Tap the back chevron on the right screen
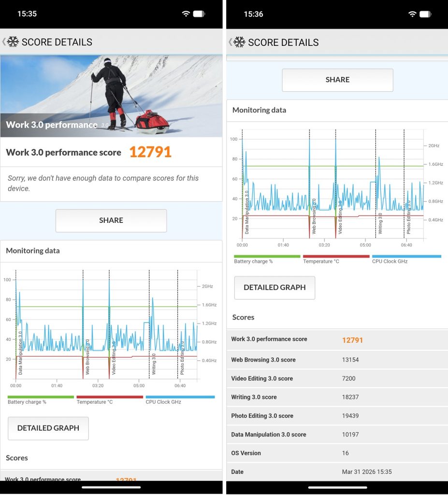Image resolution: width=448 pixels, height=495 pixels. 230,42
